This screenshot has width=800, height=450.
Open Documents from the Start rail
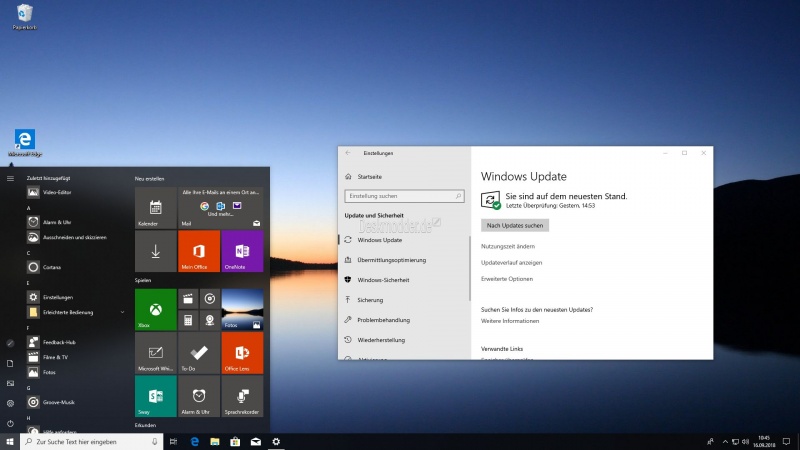pos(10,363)
